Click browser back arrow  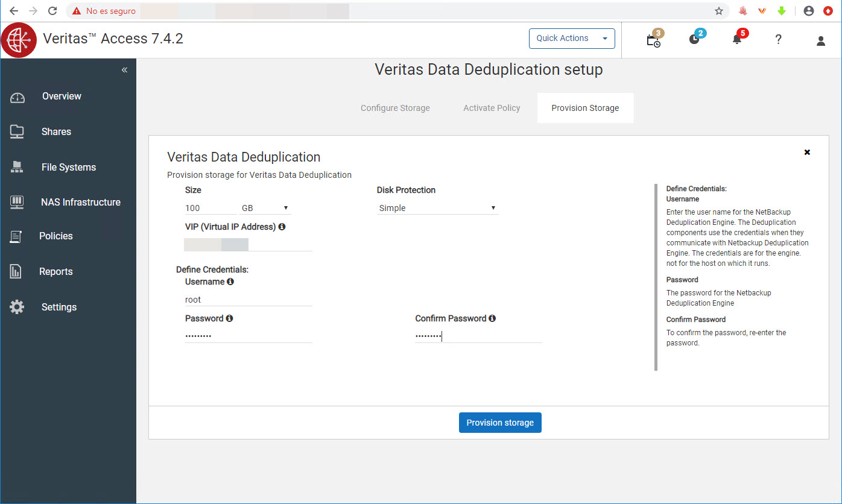[x=14, y=11]
